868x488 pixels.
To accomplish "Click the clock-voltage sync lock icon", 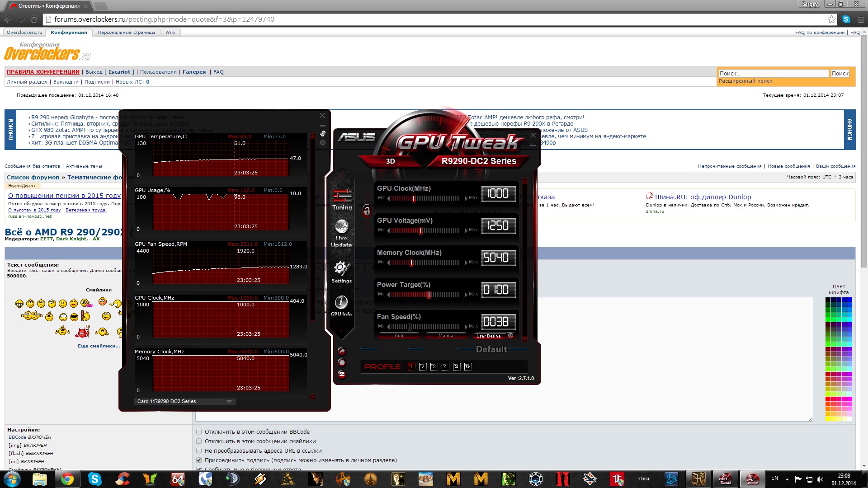I will click(367, 211).
